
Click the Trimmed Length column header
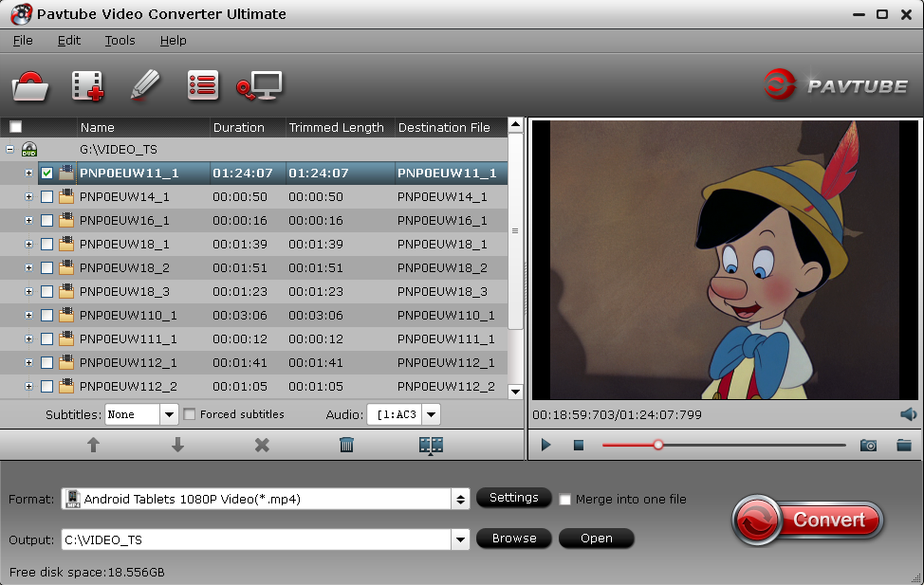340,127
